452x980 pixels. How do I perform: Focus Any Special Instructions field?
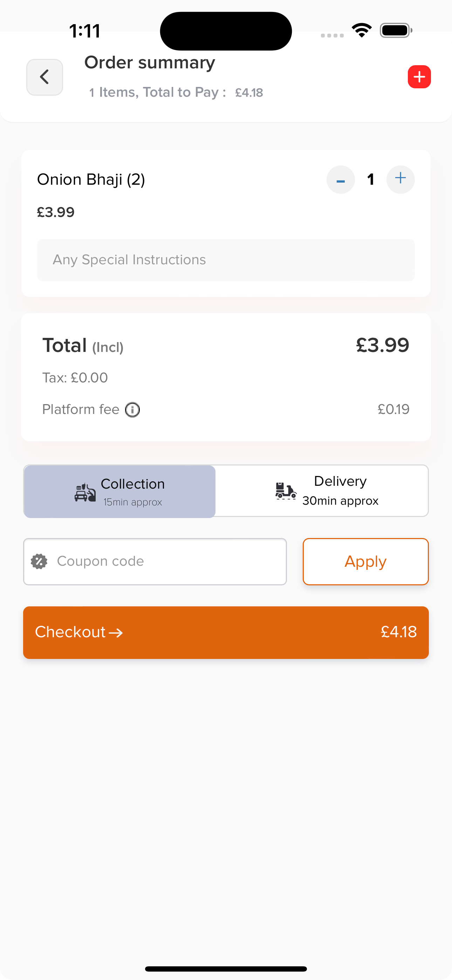(226, 260)
